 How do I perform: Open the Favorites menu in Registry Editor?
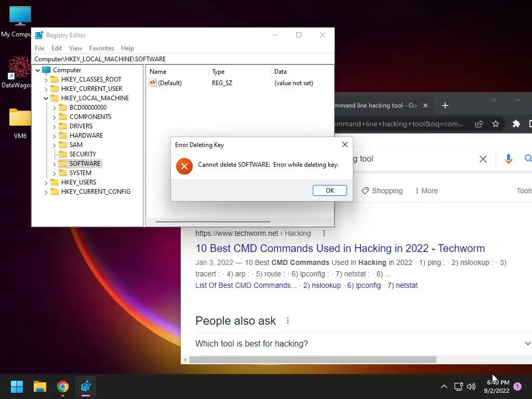pyautogui.click(x=101, y=48)
